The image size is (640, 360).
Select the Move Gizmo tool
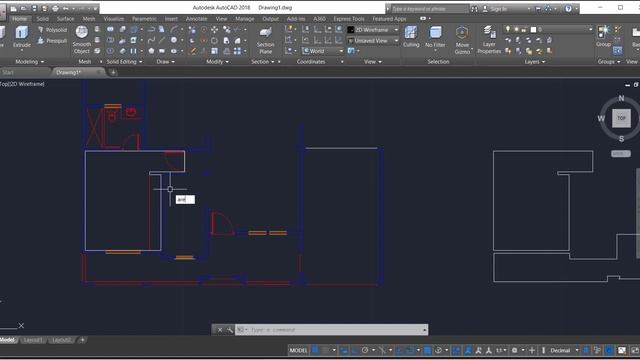pos(462,40)
